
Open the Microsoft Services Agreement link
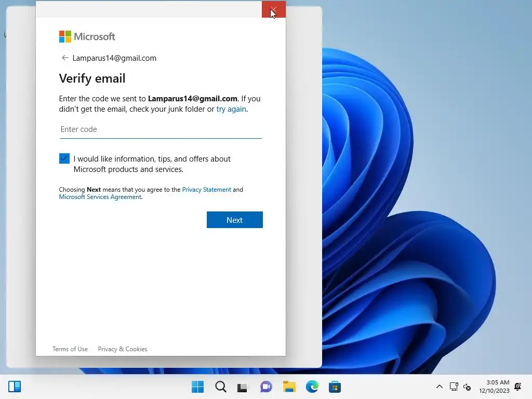pos(100,197)
